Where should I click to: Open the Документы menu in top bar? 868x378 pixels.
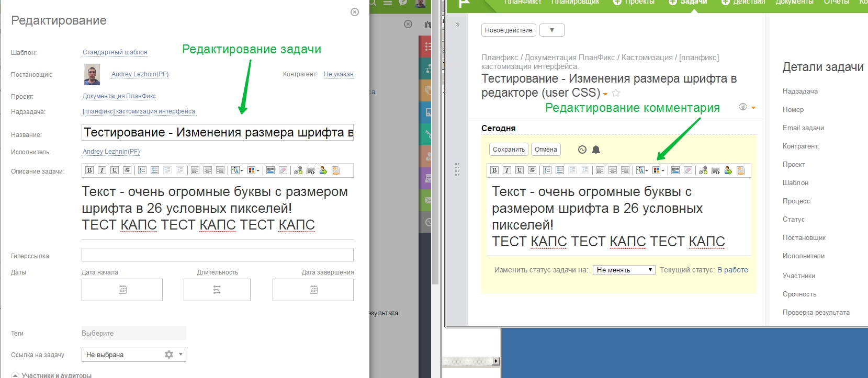pos(794,2)
